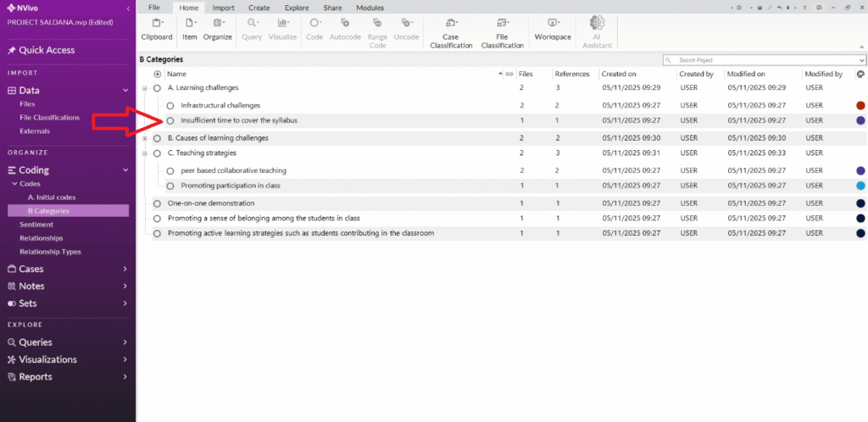Image resolution: width=868 pixels, height=422 pixels.
Task: Select the One-on-one demonstration code circle
Action: (x=157, y=203)
